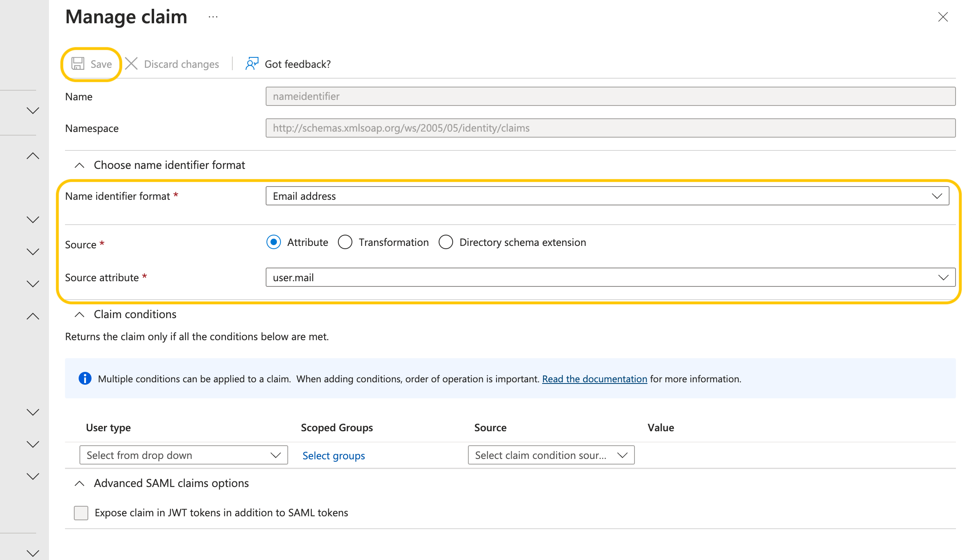Click the Got feedback person icon
This screenshot has height=560, width=972.
tap(252, 64)
